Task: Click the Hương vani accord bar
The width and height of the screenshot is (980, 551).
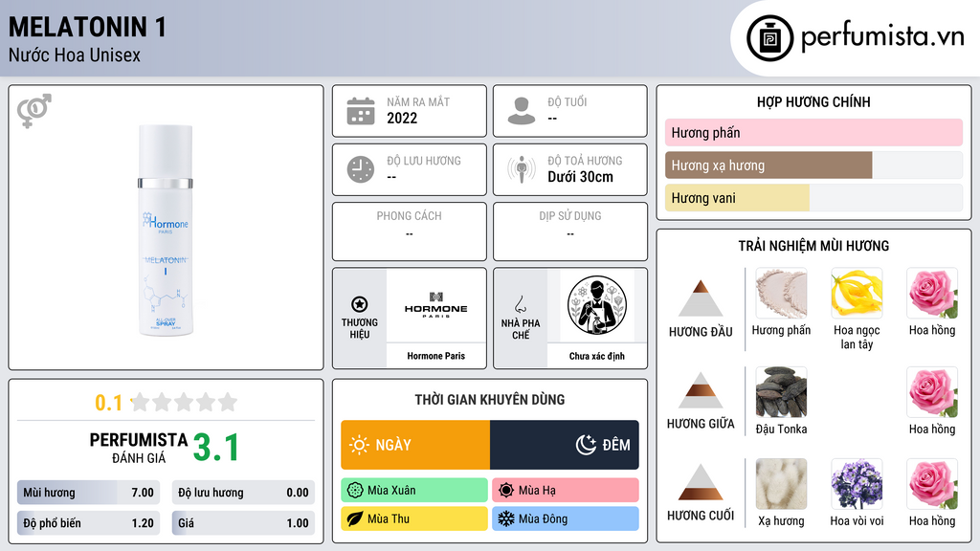Action: click(x=813, y=197)
